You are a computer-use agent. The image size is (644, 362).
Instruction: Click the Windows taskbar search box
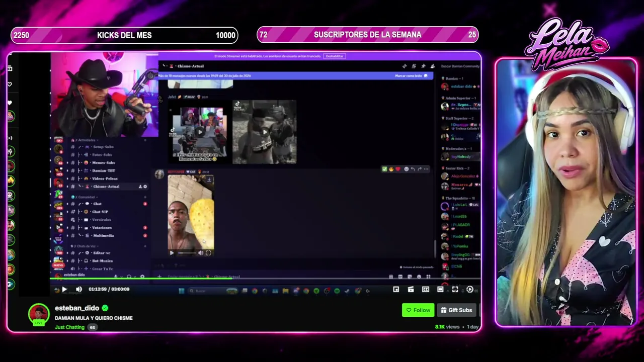(213, 291)
